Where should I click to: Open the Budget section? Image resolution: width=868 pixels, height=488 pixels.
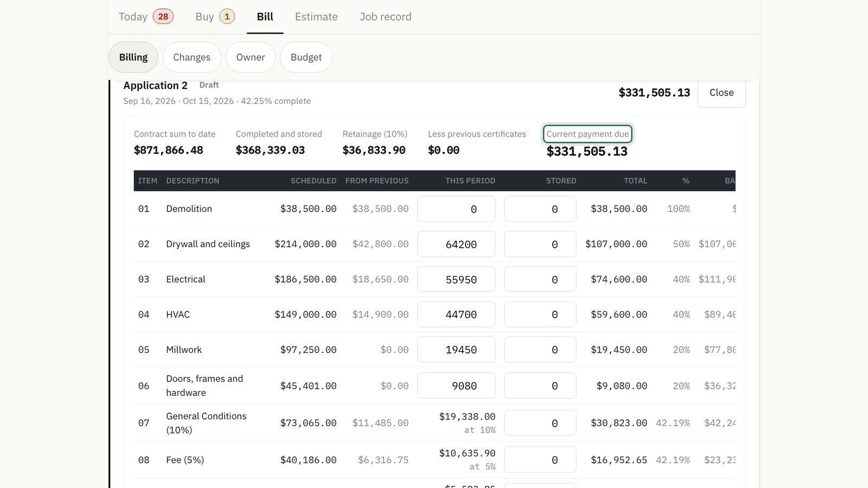click(306, 57)
